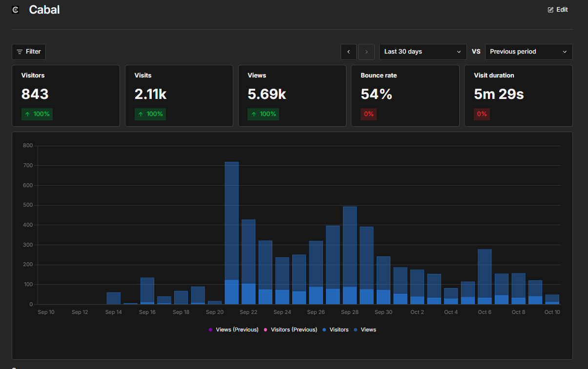
Task: Go to the previous date period
Action: (x=348, y=52)
